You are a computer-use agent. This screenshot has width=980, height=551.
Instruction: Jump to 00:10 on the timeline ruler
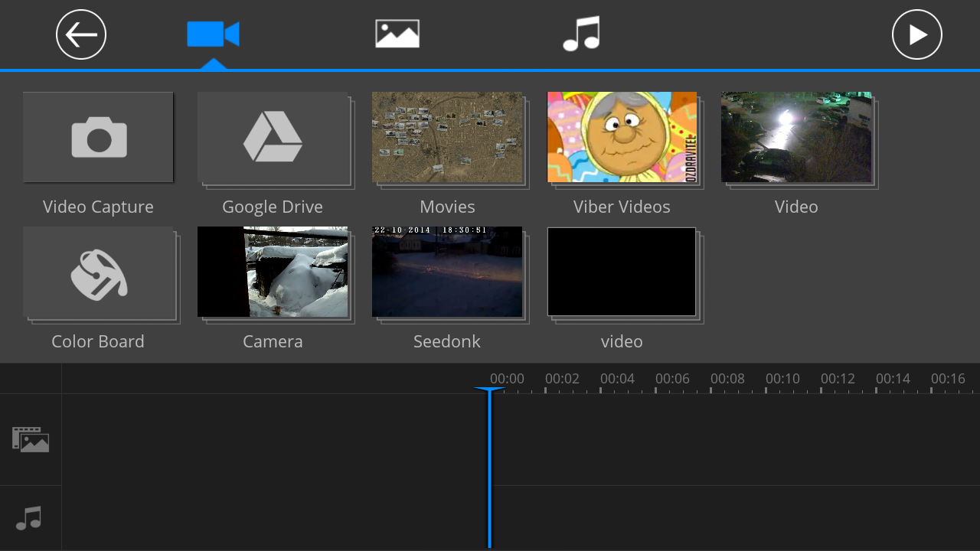(782, 379)
